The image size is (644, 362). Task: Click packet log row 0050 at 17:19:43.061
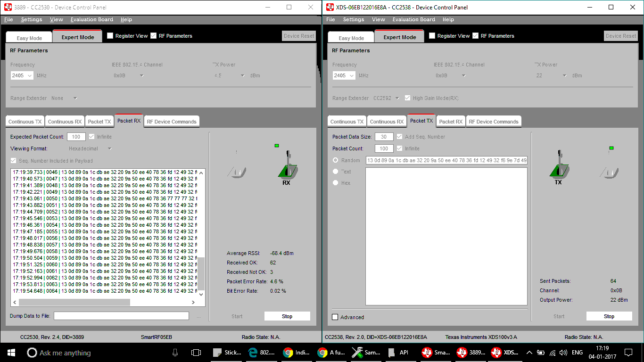tap(104, 198)
